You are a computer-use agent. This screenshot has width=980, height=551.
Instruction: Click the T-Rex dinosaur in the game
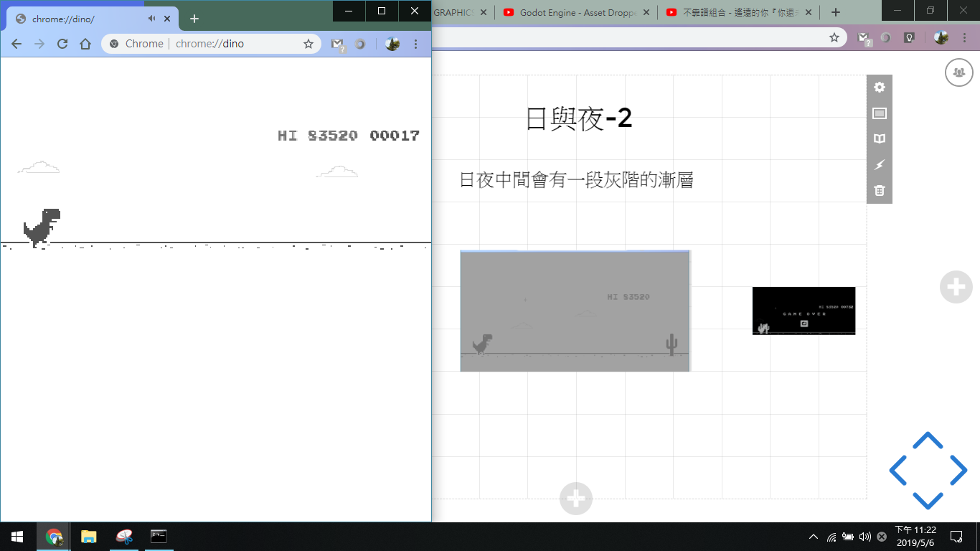[42, 227]
